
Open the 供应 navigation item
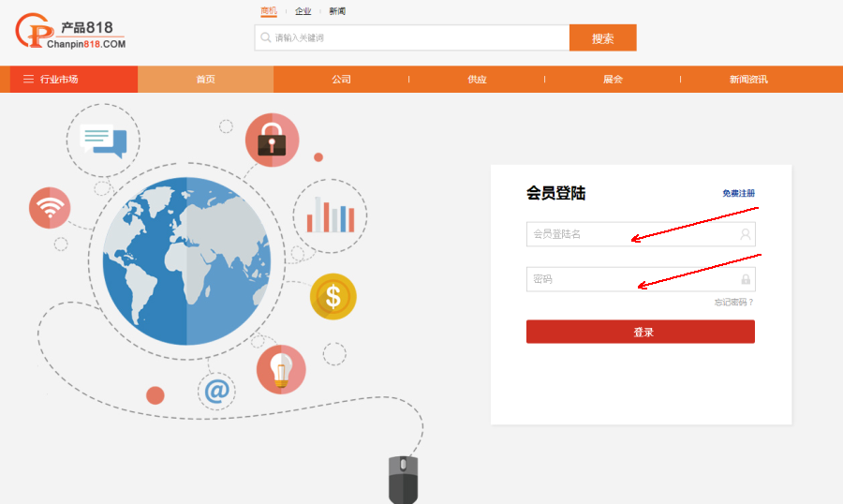click(x=477, y=80)
